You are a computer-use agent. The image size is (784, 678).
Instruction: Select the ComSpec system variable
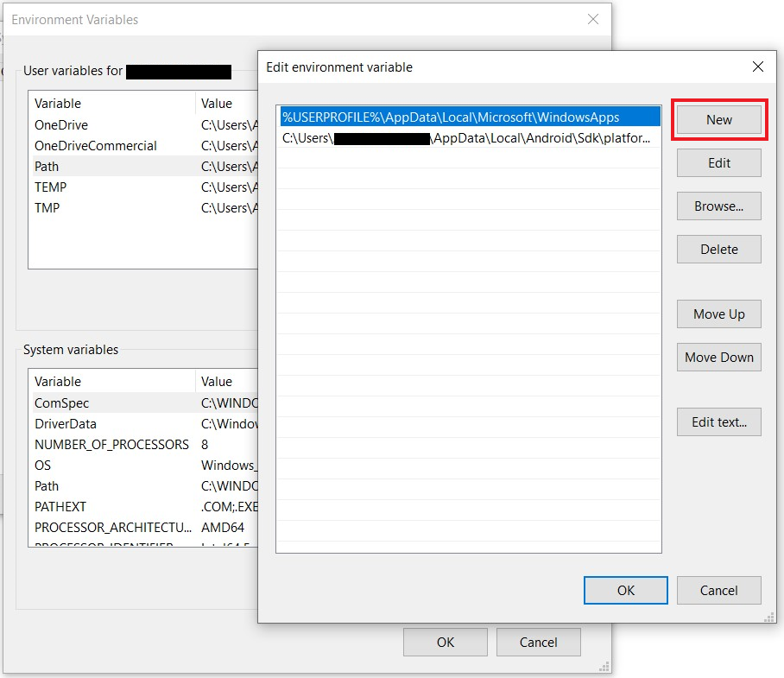56,402
